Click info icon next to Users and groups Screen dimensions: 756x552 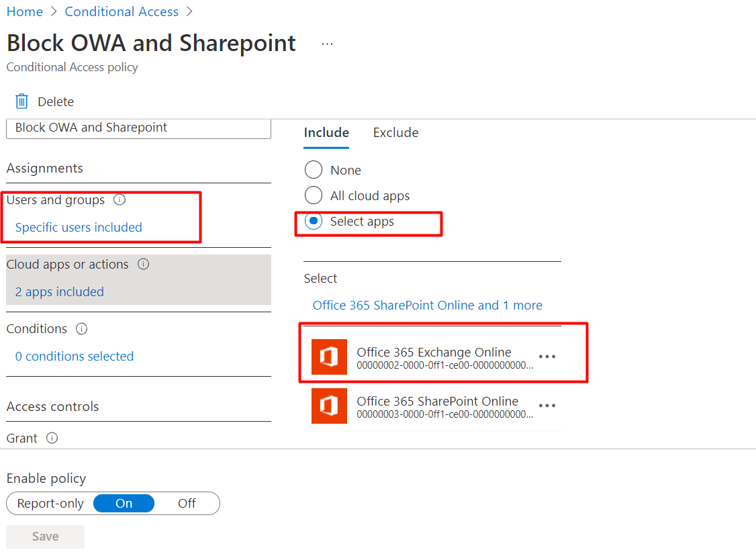coord(120,199)
